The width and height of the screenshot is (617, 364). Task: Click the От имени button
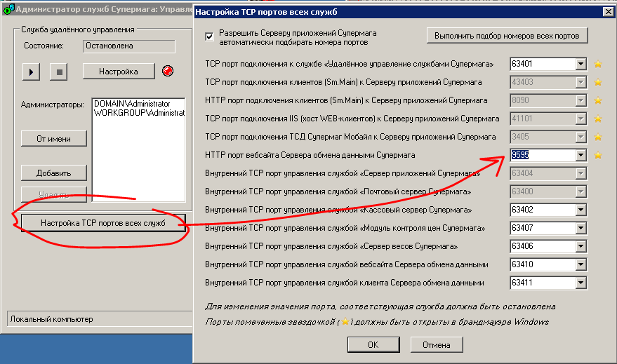53,139
